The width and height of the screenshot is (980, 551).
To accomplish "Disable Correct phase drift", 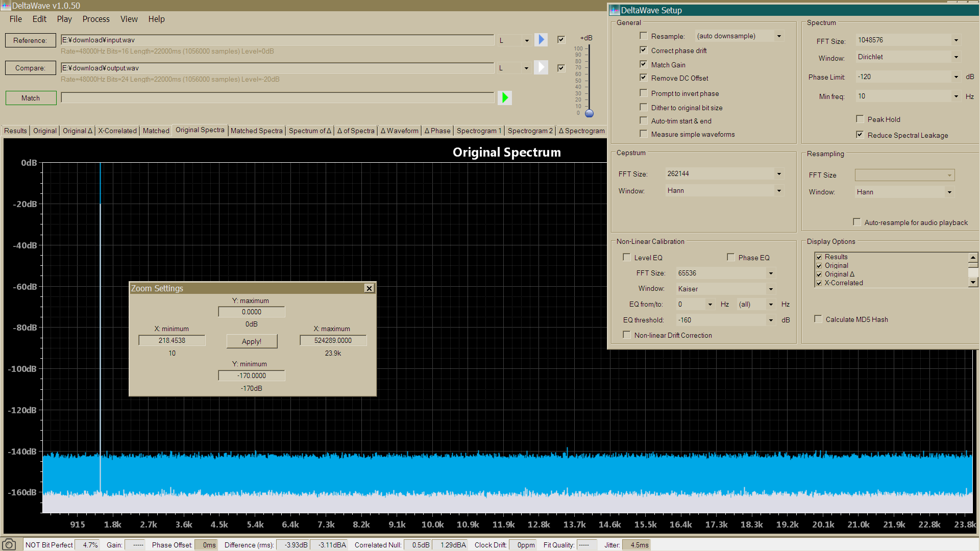I will (643, 50).
